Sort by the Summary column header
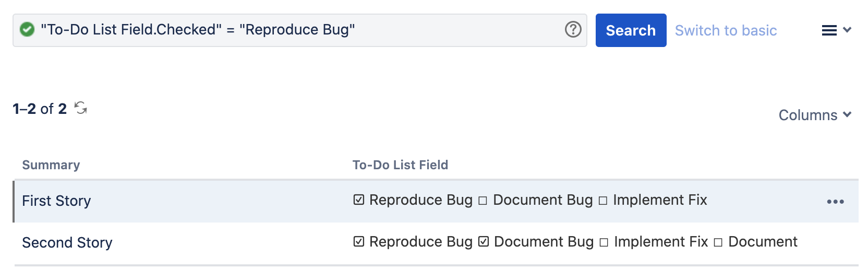This screenshot has height=280, width=868. [51, 165]
